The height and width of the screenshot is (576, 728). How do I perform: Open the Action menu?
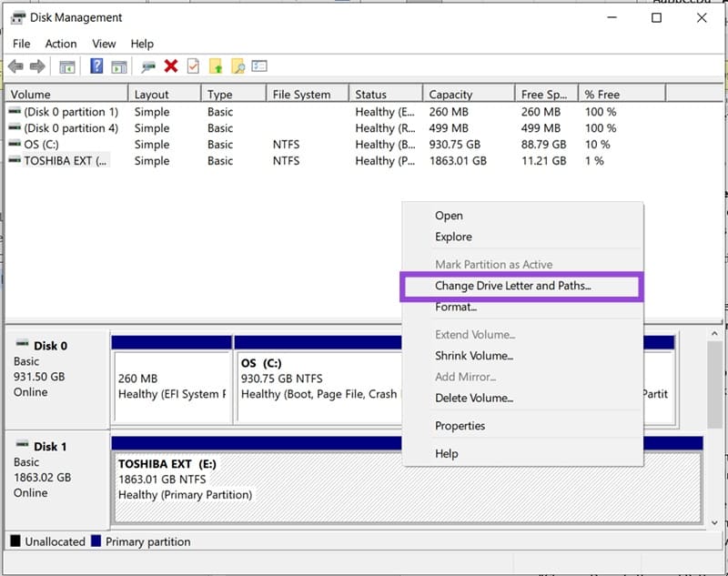tap(61, 43)
